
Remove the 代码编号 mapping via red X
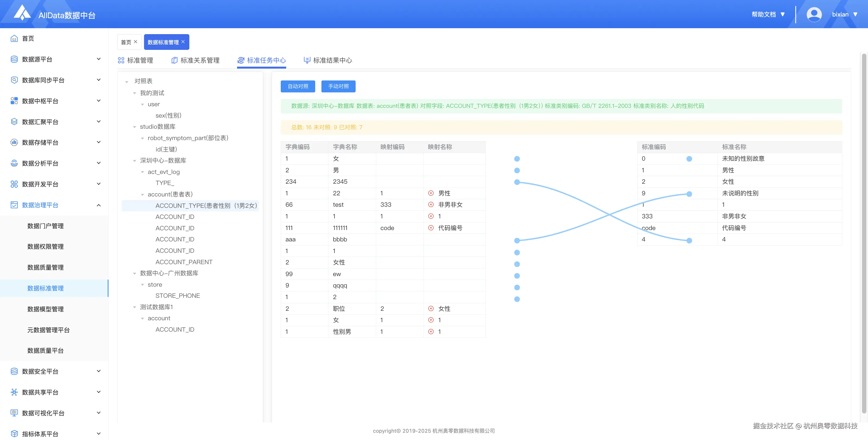pyautogui.click(x=431, y=228)
